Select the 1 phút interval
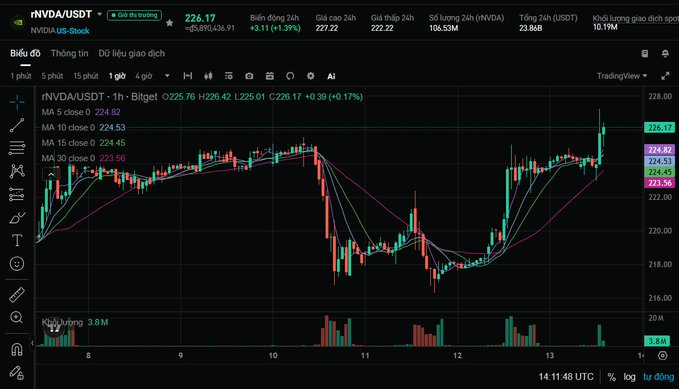This screenshot has width=679, height=389. 21,76
